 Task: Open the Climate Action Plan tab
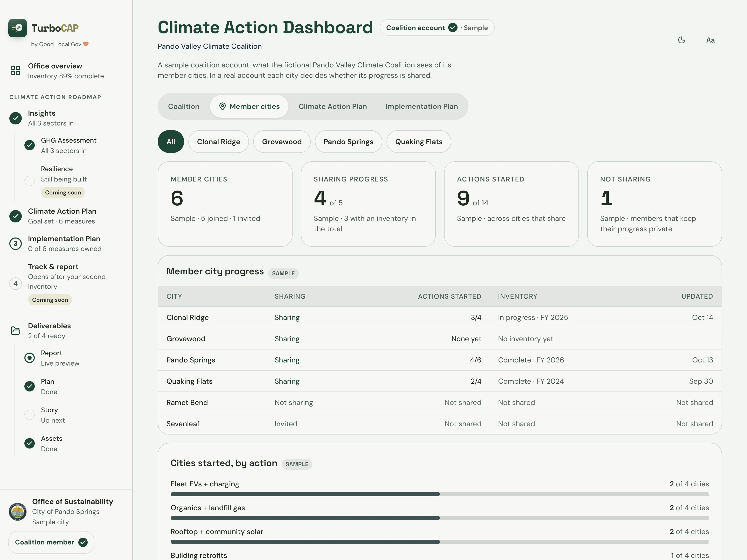[x=333, y=106]
